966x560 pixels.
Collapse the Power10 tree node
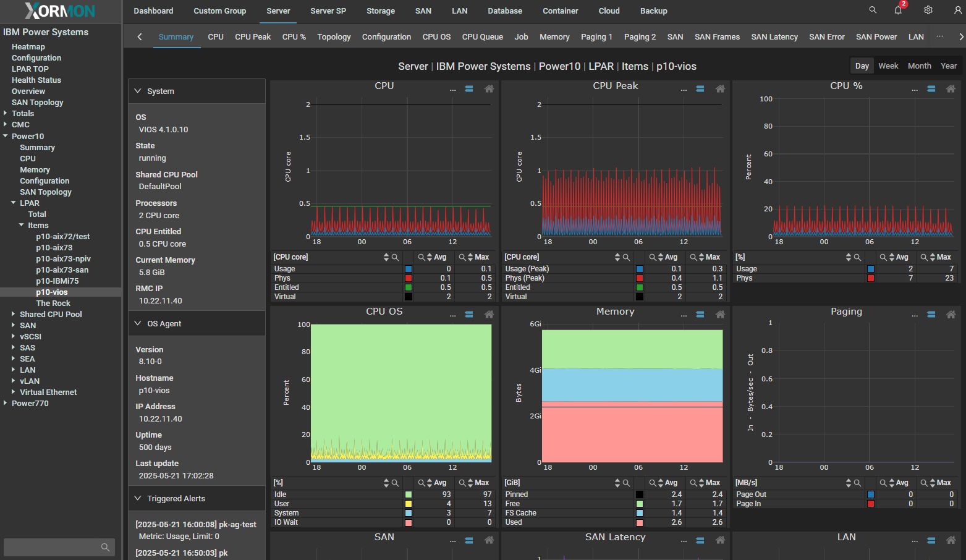[x=6, y=136]
